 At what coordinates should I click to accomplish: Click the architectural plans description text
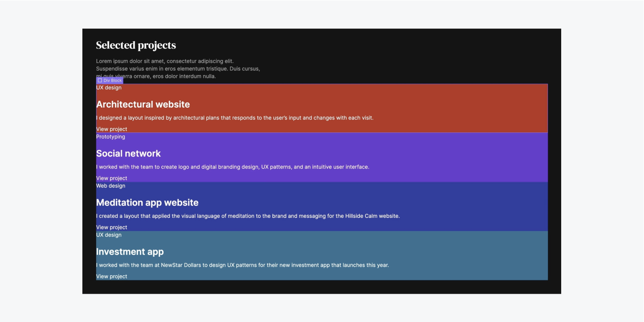235,118
